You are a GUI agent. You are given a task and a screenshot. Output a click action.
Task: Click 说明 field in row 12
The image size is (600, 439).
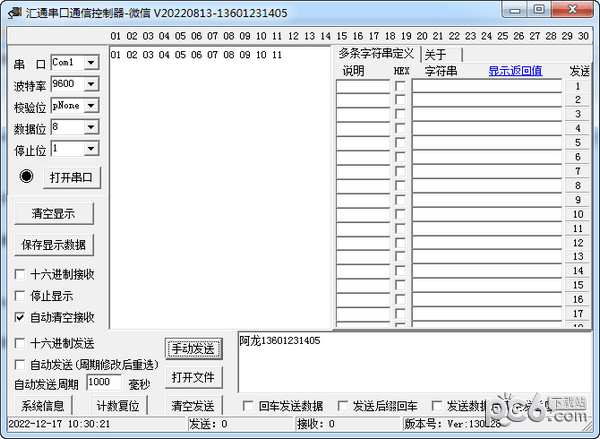pyautogui.click(x=363, y=243)
